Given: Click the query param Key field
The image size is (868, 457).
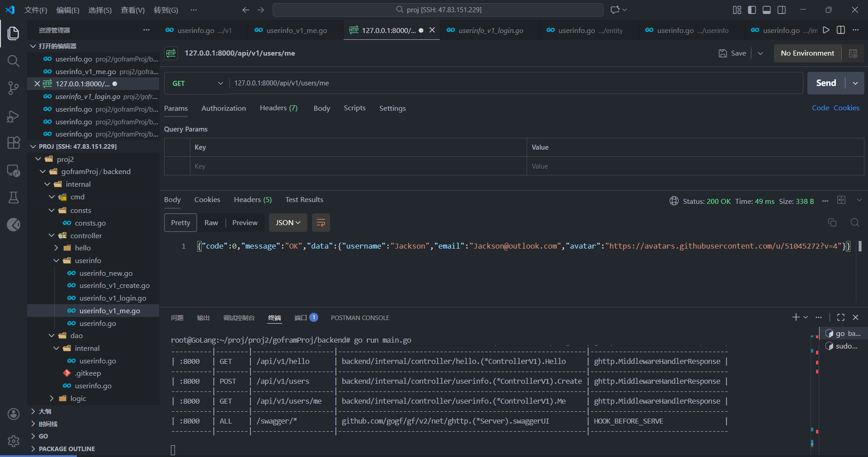Looking at the screenshot, I should pos(358,166).
